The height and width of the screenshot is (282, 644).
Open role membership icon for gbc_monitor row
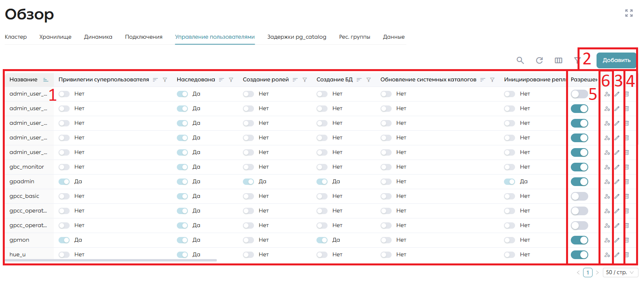pyautogui.click(x=607, y=167)
